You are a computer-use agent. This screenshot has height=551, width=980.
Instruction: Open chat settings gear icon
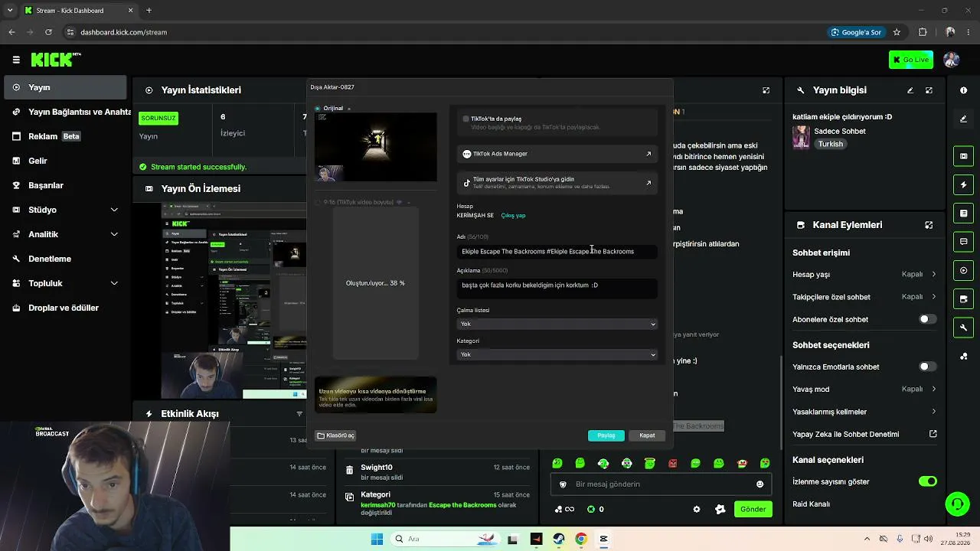pos(696,510)
